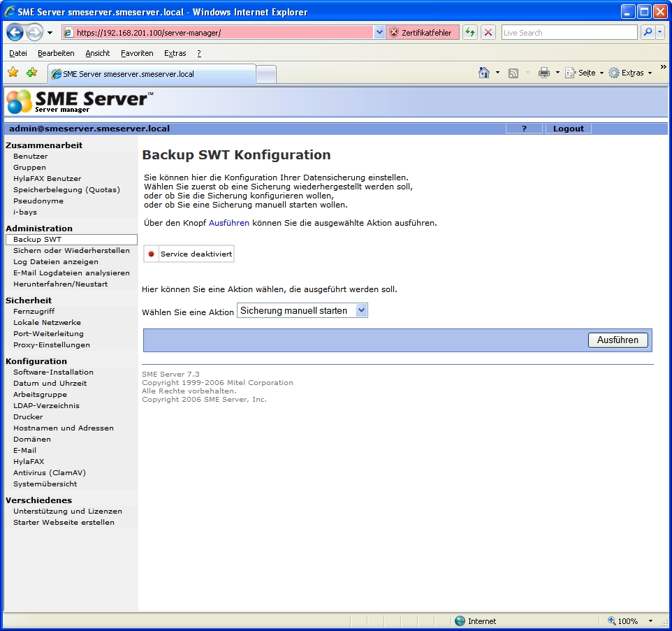
Task: Open Starter Webseite erstellen
Action: point(64,522)
